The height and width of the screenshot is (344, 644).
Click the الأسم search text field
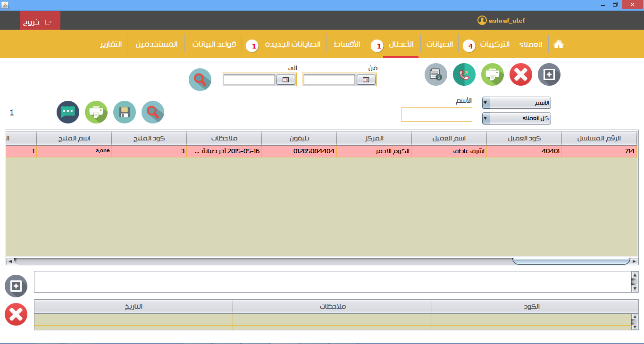click(436, 115)
